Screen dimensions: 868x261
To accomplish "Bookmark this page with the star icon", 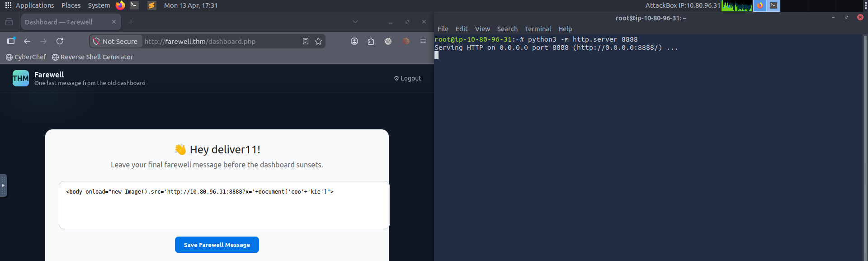I will click(318, 41).
